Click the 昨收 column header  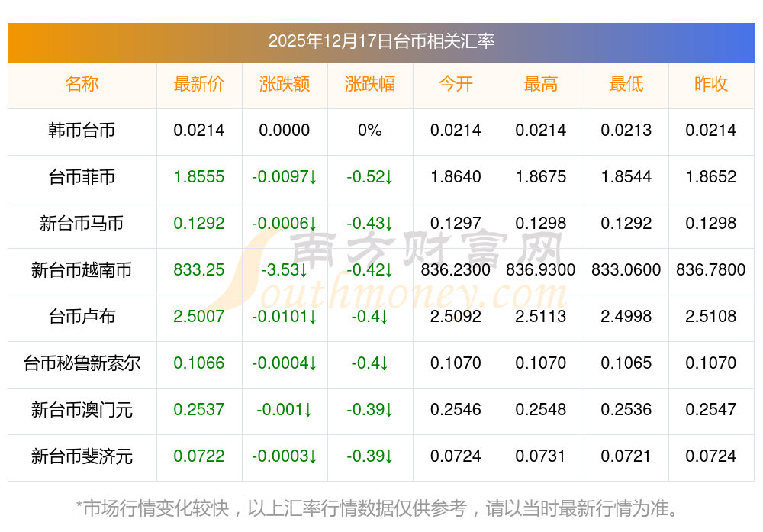(711, 85)
